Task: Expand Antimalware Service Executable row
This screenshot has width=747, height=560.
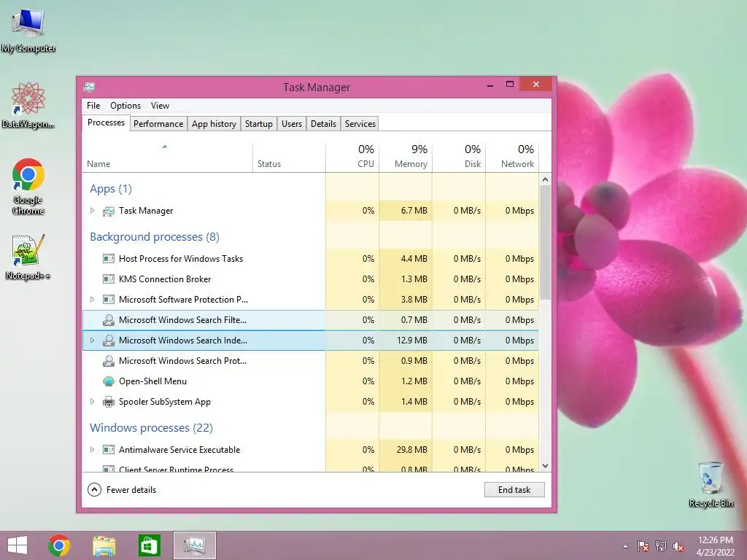Action: (x=93, y=449)
